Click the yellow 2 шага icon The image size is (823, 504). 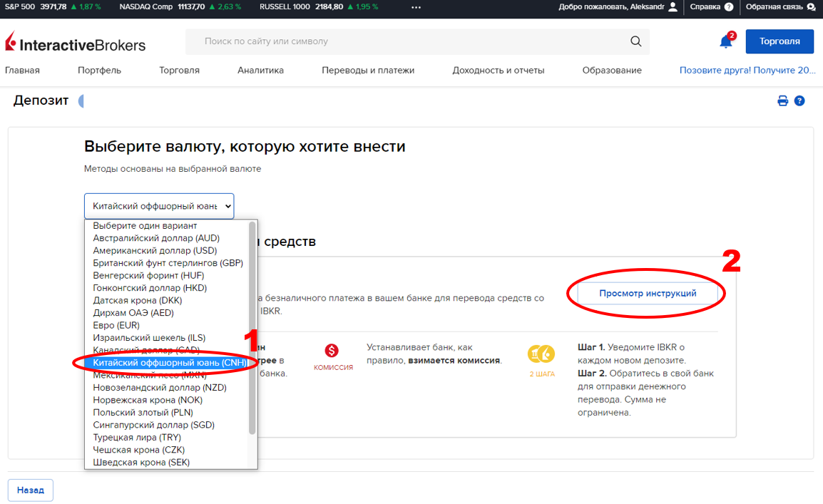pyautogui.click(x=541, y=354)
